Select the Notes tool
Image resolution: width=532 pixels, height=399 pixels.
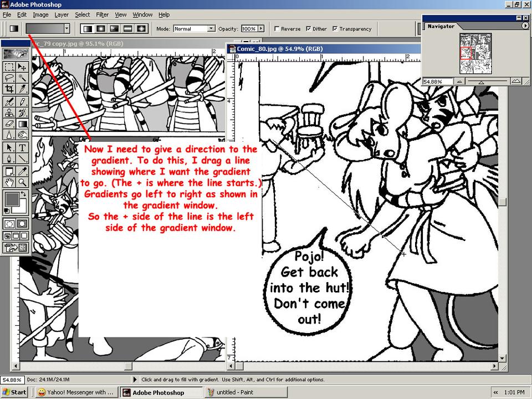(x=9, y=171)
